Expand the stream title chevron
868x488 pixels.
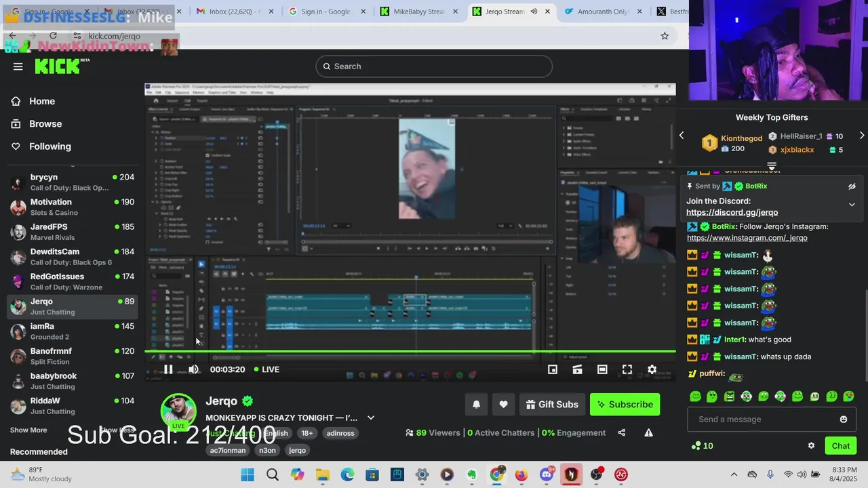pos(371,418)
